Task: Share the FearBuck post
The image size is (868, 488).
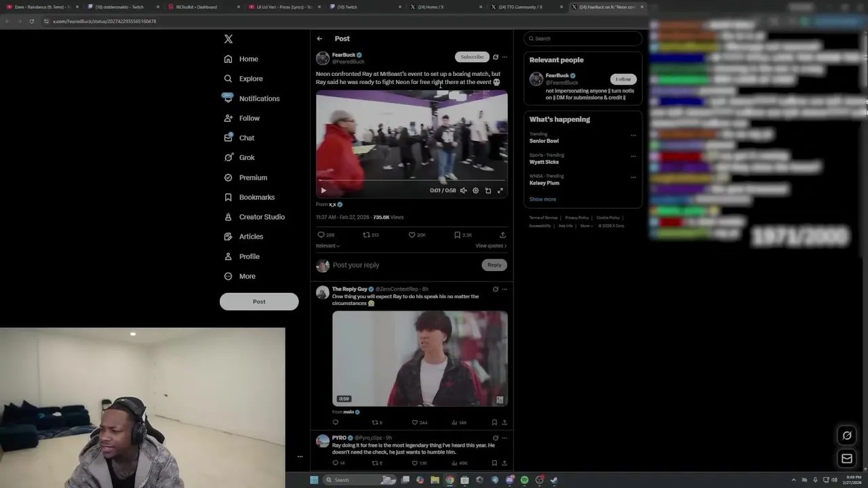Action: pyautogui.click(x=502, y=235)
